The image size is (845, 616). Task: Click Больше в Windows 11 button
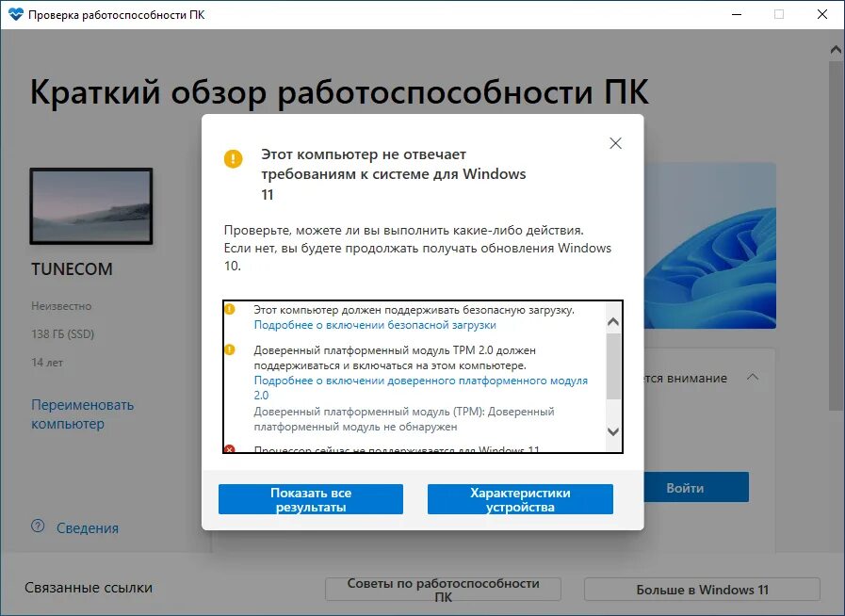702,590
